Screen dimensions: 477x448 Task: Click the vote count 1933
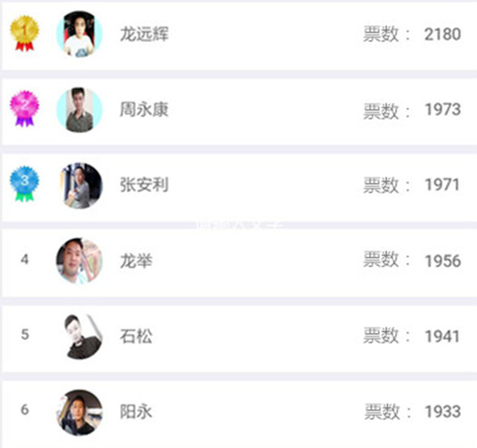click(443, 411)
